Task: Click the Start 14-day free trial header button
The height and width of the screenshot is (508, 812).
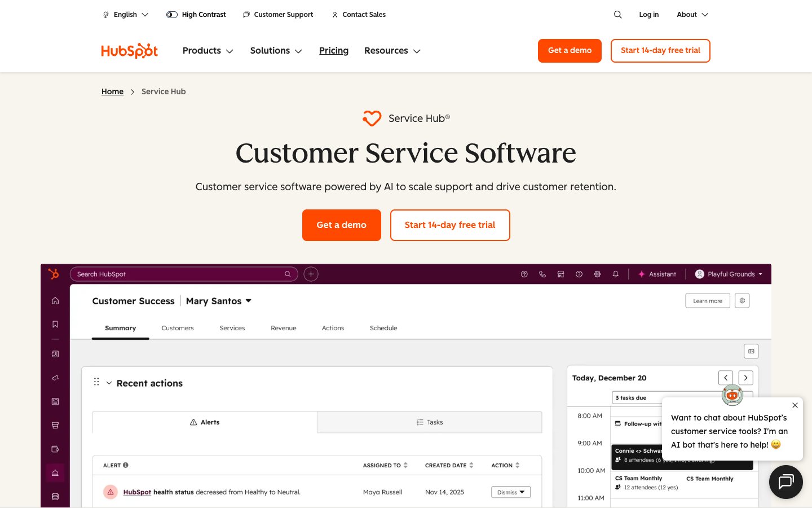Action: (x=660, y=51)
